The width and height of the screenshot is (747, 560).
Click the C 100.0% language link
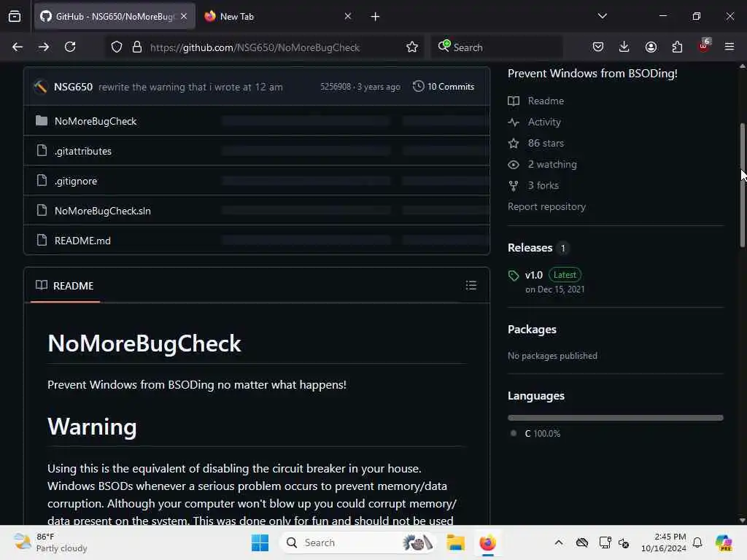[542, 434]
